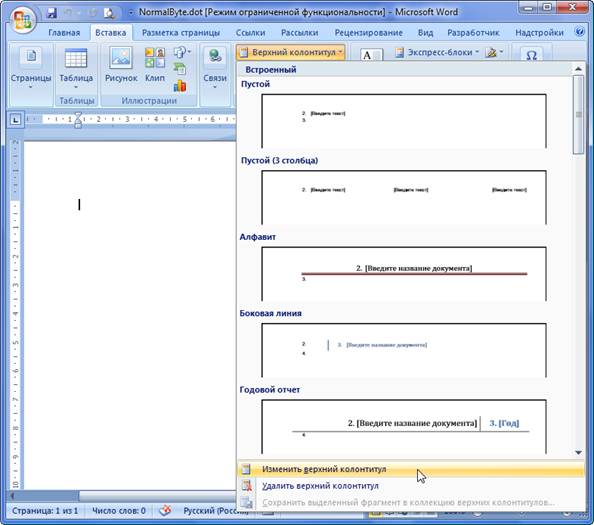Viewport: 594px width, 525px height.
Task: Select the Вставка ribbon tab
Action: 111,33
